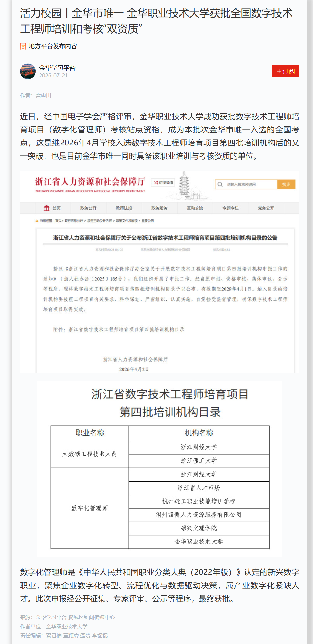Click the 切换频道 switch icon

[x=163, y=183]
